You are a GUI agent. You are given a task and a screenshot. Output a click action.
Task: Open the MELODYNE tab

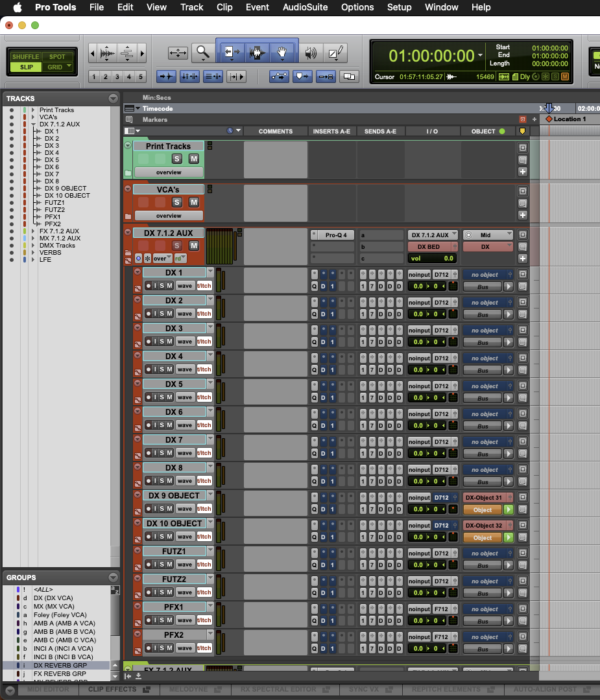195,689
